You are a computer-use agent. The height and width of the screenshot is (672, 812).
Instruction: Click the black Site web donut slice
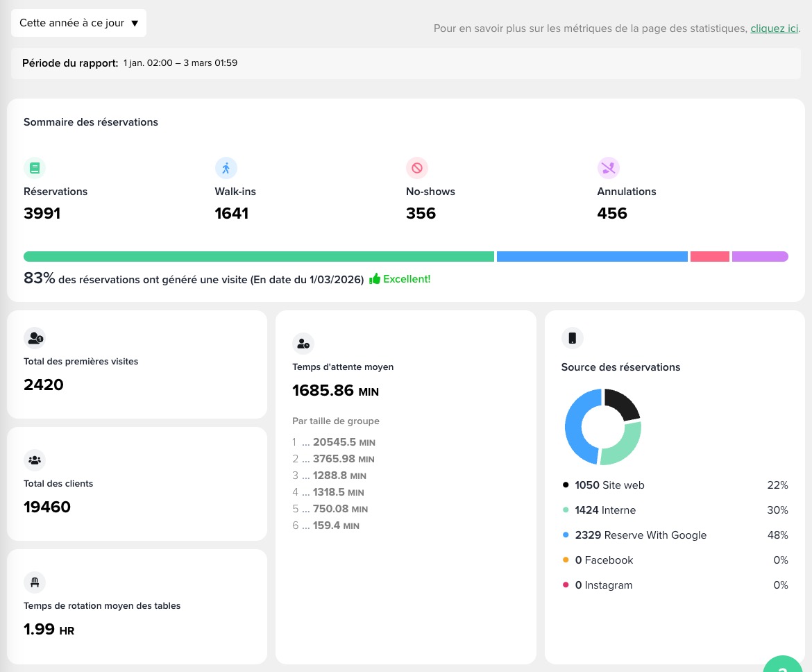[623, 405]
